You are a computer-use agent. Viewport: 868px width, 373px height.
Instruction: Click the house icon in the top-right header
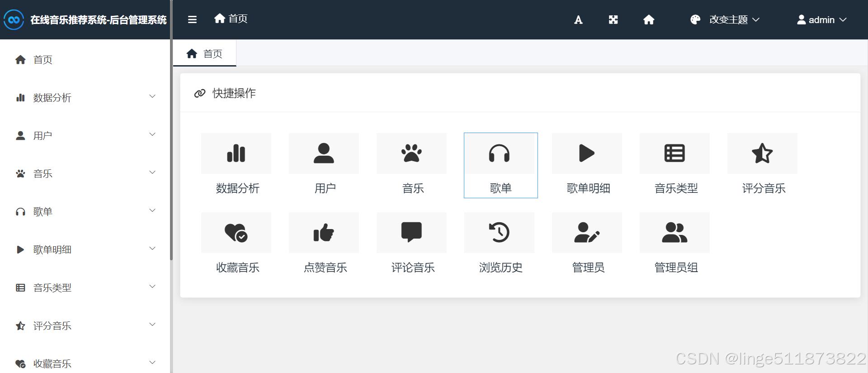tap(649, 19)
